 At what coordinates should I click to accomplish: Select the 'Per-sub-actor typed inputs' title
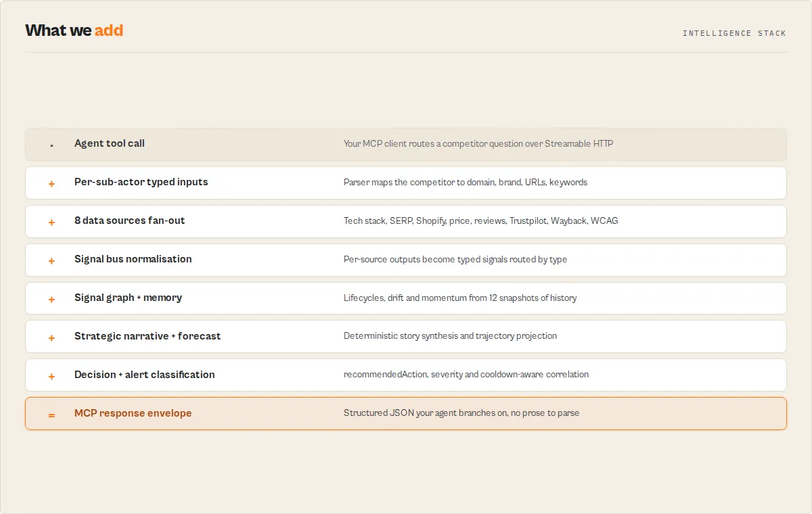[141, 182]
